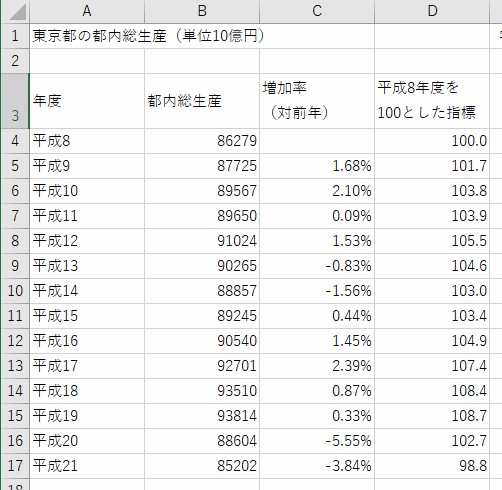The image size is (502, 490).
Task: Select cell showing 2.39%
Action: point(317,366)
